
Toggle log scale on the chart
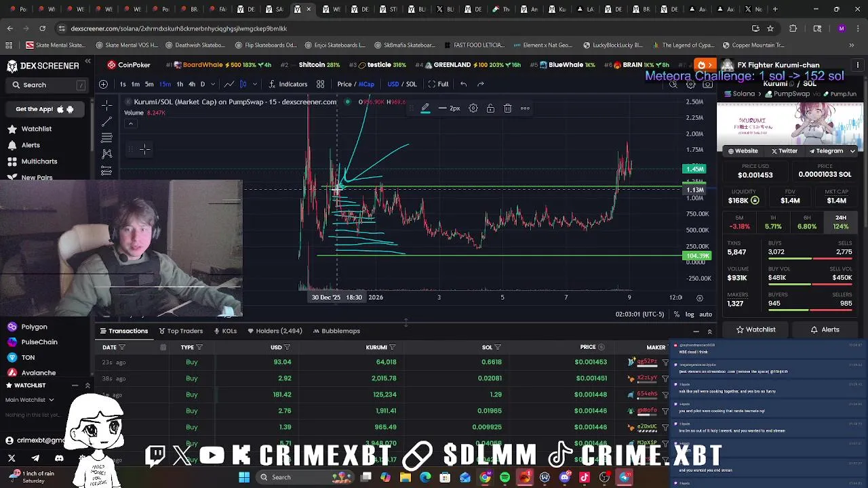click(690, 314)
